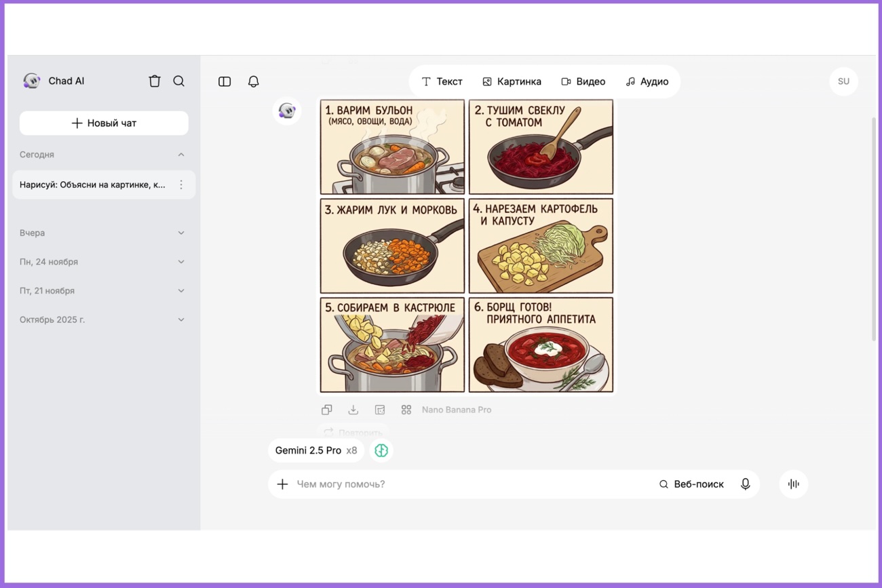Click the Новый чат button
The height and width of the screenshot is (588, 882).
click(104, 123)
